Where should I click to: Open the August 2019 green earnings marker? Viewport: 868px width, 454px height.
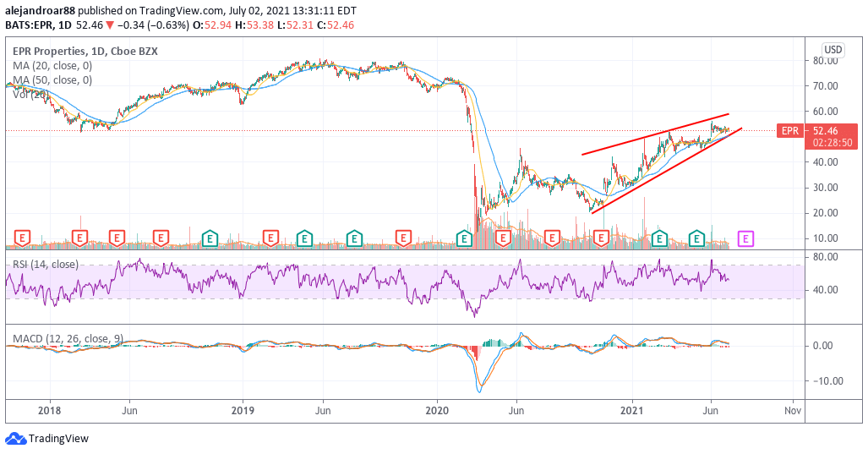coord(354,239)
